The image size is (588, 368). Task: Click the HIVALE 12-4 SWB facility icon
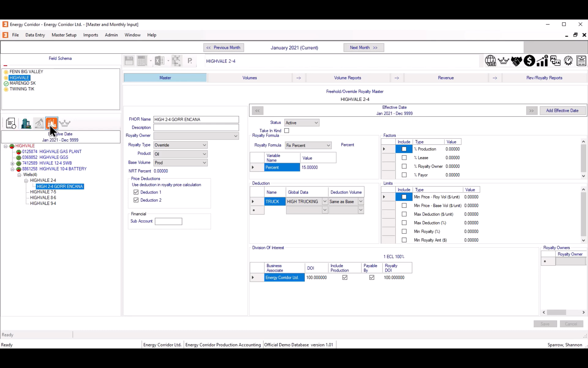coord(19,163)
